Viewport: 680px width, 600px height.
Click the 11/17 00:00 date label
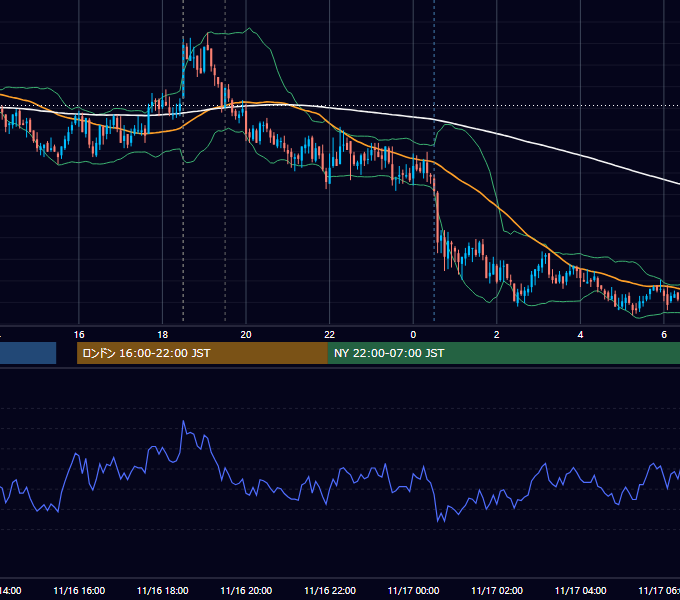pos(413,590)
